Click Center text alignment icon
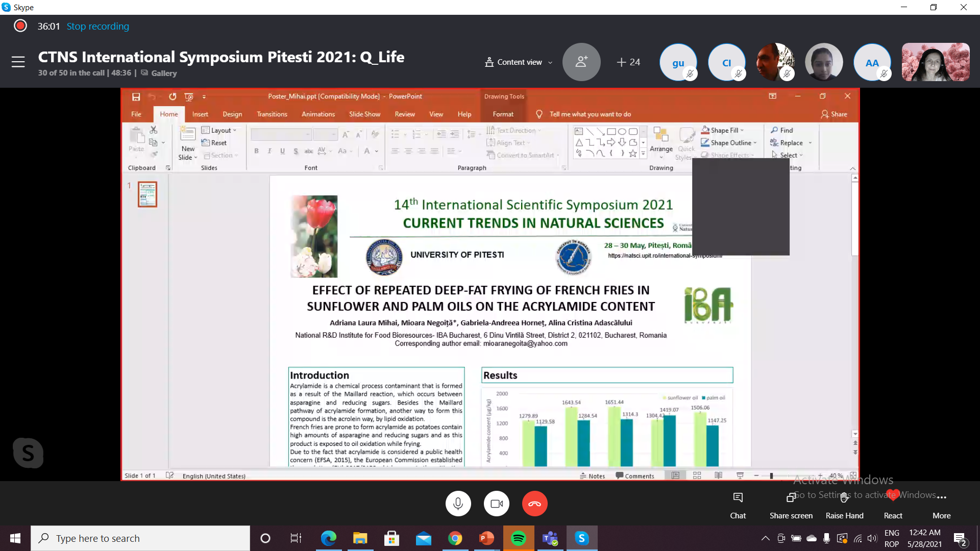Viewport: 980px width, 551px height. (408, 151)
